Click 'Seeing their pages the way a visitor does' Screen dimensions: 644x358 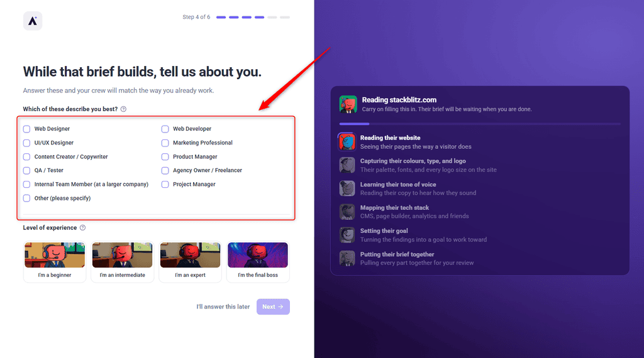click(x=416, y=146)
